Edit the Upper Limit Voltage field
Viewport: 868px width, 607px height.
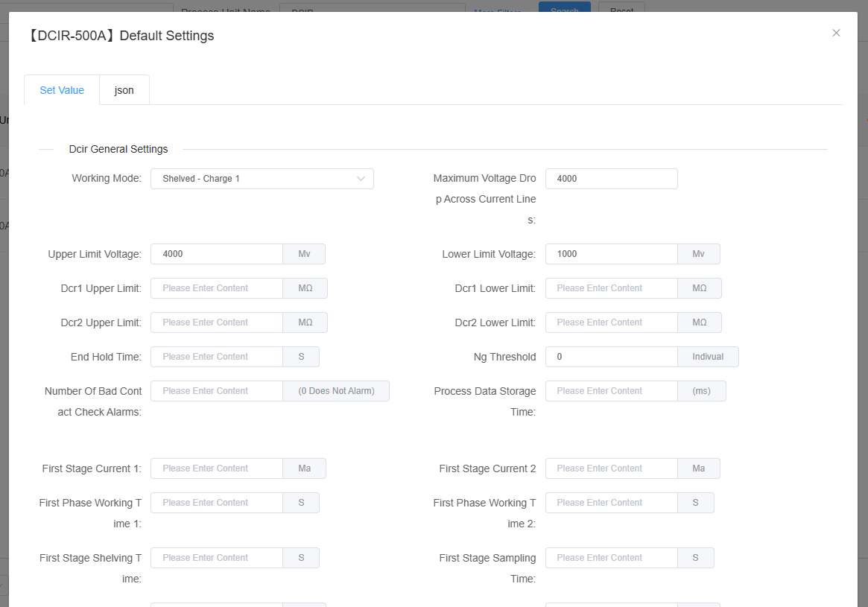[217, 254]
